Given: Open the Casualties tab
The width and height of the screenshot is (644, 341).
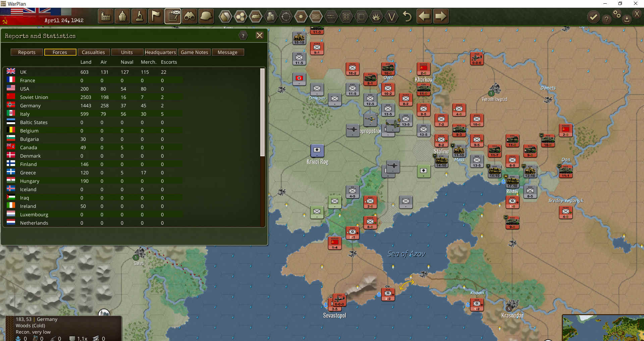Looking at the screenshot, I should click(93, 52).
